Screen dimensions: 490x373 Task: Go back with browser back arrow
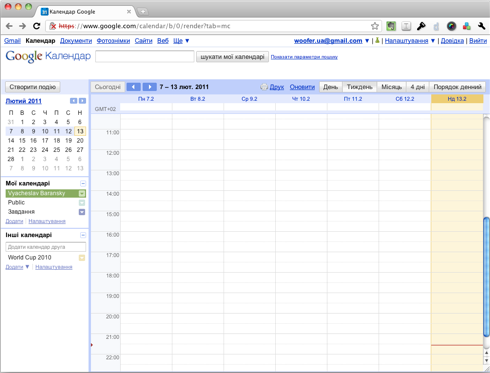click(x=9, y=26)
